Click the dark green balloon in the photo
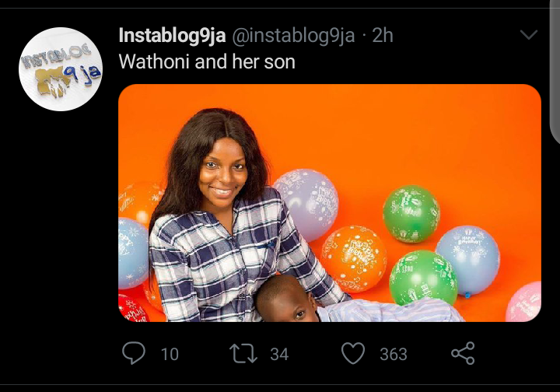Viewport: 560px width, 392px height. click(x=411, y=212)
